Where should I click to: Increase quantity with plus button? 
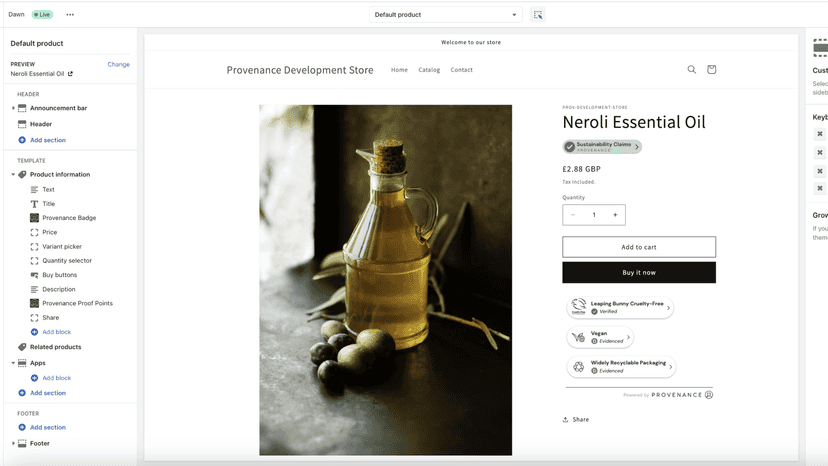pyautogui.click(x=615, y=215)
